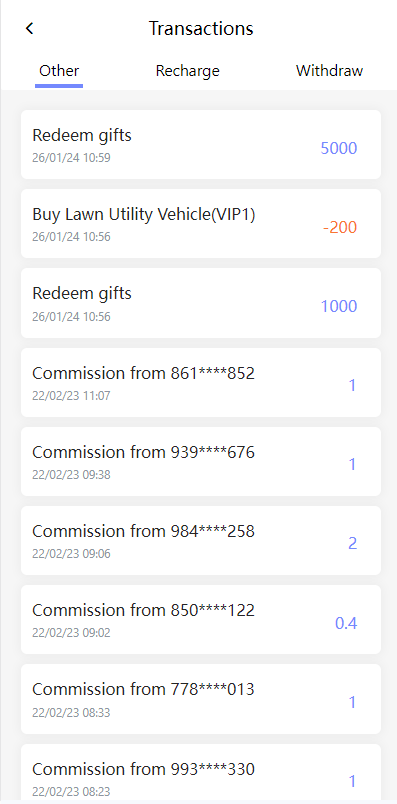Screen dimensions: 397x804
Task: Go back using the left arrow icon
Action: pyautogui.click(x=29, y=28)
